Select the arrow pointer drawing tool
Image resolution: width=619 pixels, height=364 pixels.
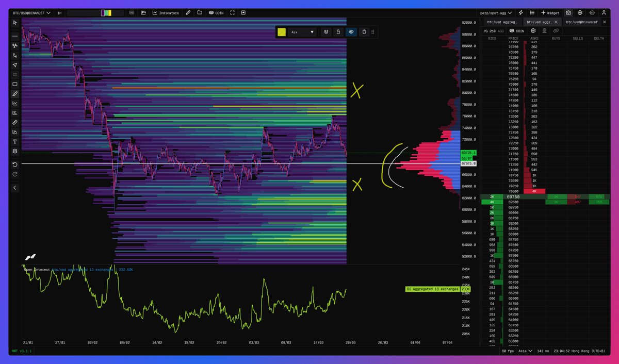pyautogui.click(x=15, y=65)
